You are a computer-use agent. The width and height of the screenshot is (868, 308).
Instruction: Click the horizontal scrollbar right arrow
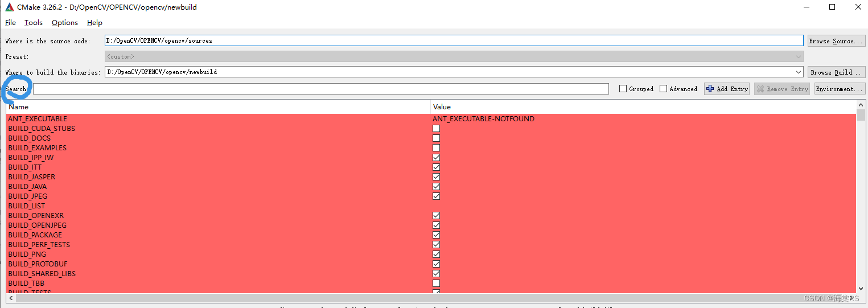tap(852, 298)
